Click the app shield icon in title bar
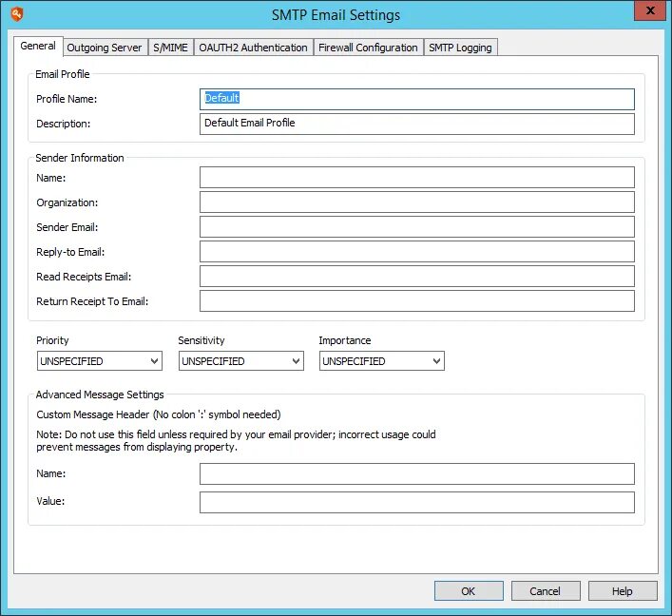This screenshot has height=616, width=672. pos(17,14)
